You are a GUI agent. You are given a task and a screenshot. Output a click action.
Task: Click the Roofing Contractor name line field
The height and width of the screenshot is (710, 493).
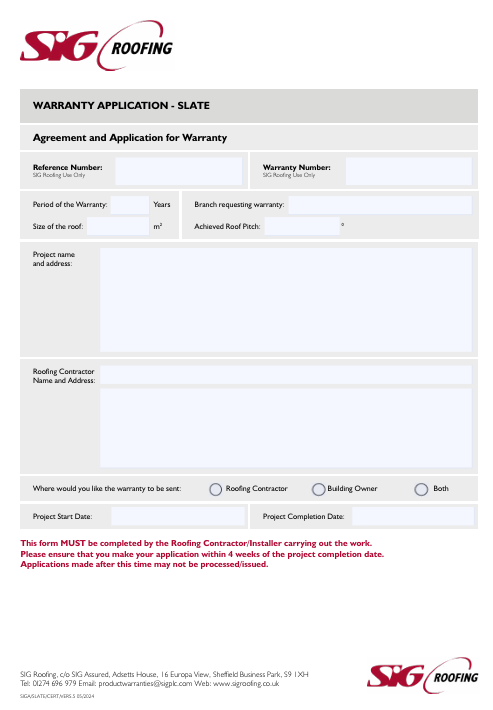286,375
